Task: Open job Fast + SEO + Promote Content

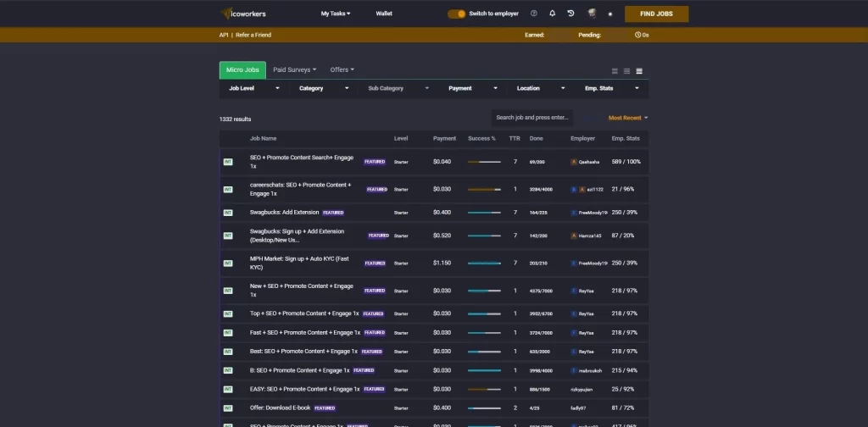Action: (x=305, y=333)
